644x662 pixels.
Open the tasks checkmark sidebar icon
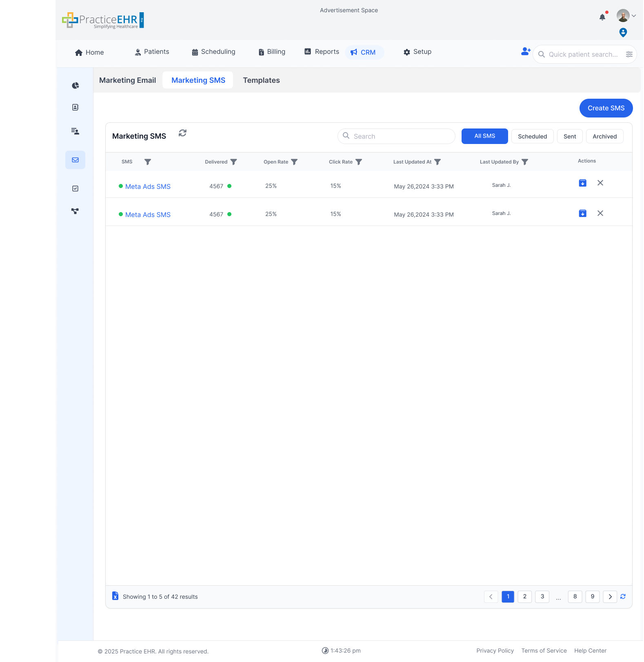click(75, 188)
